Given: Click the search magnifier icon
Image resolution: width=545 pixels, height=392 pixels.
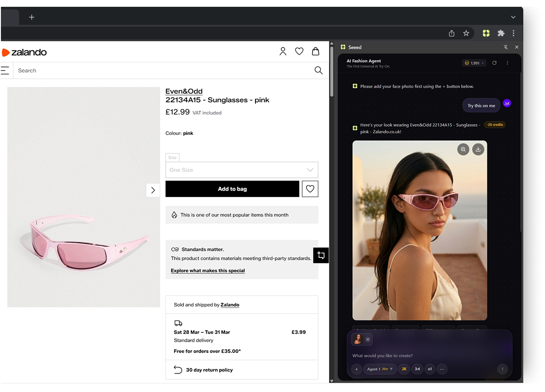Looking at the screenshot, I should click(318, 70).
